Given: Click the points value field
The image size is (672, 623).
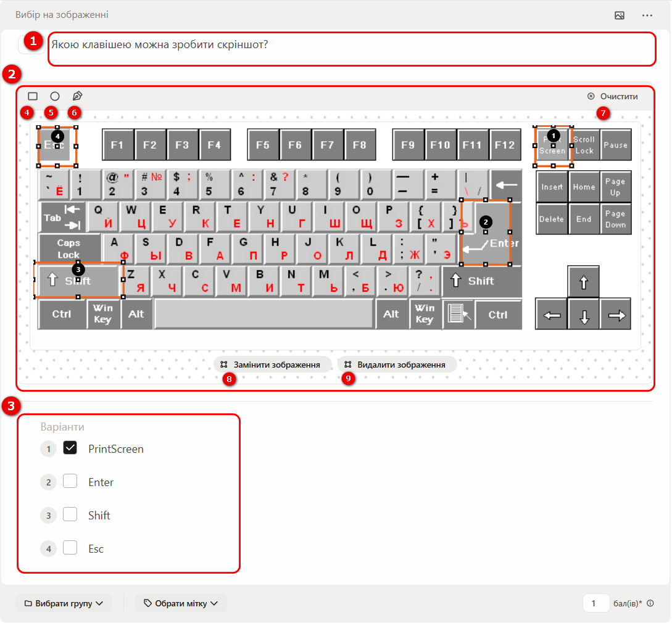Looking at the screenshot, I should point(595,603).
